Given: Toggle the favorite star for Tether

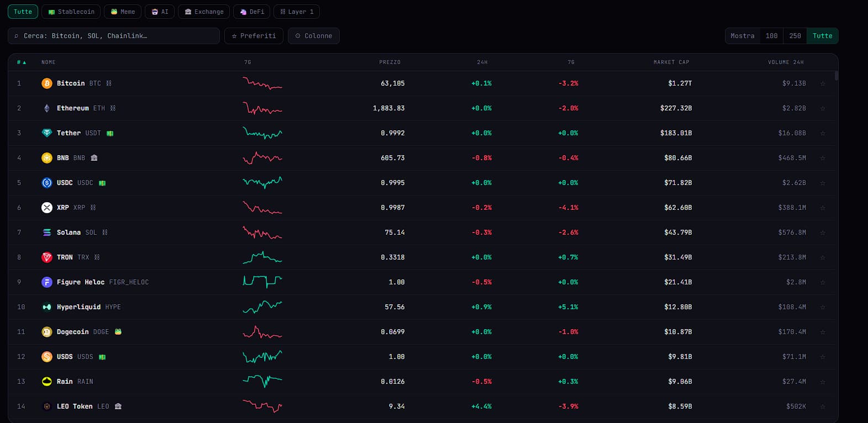Looking at the screenshot, I should tap(823, 133).
